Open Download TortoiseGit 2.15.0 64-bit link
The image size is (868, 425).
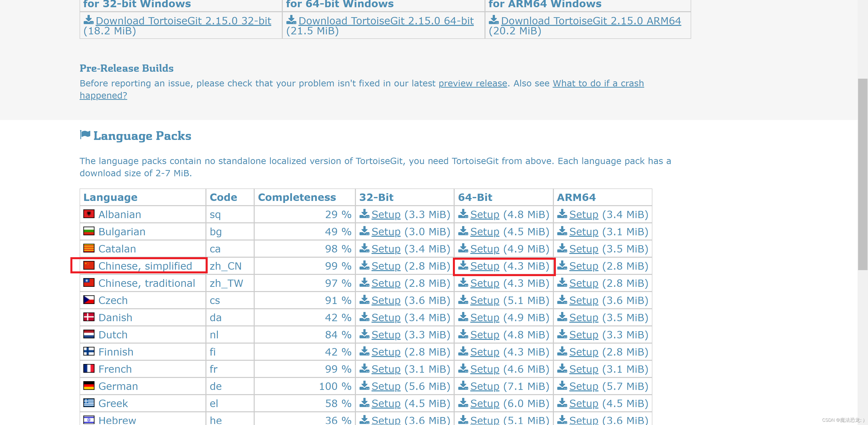click(386, 21)
